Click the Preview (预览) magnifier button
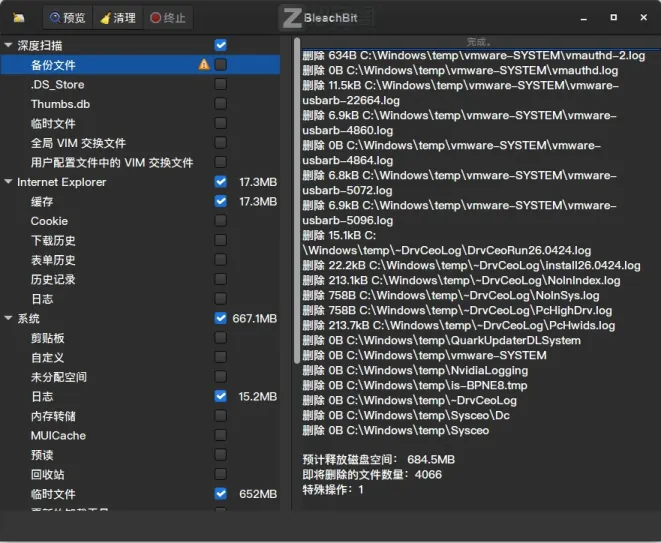The height and width of the screenshot is (543, 661). [67, 18]
